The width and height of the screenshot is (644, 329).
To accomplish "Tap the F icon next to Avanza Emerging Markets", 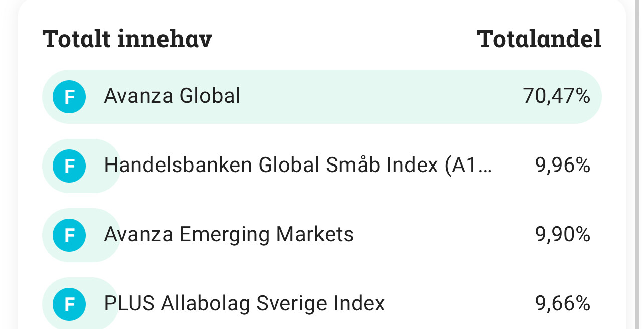I will 69,235.
